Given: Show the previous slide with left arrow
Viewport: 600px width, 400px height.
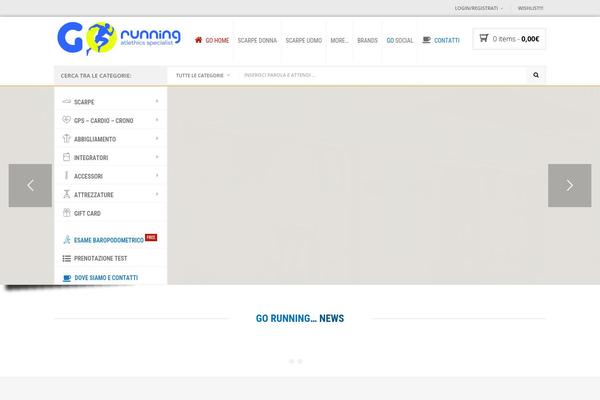Looking at the screenshot, I should tap(30, 186).
